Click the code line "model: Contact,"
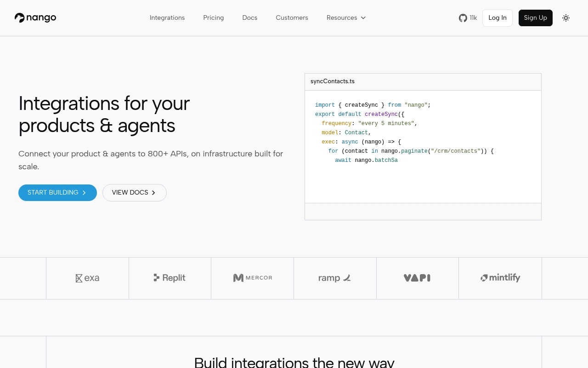This screenshot has height=368, width=588. click(x=346, y=133)
